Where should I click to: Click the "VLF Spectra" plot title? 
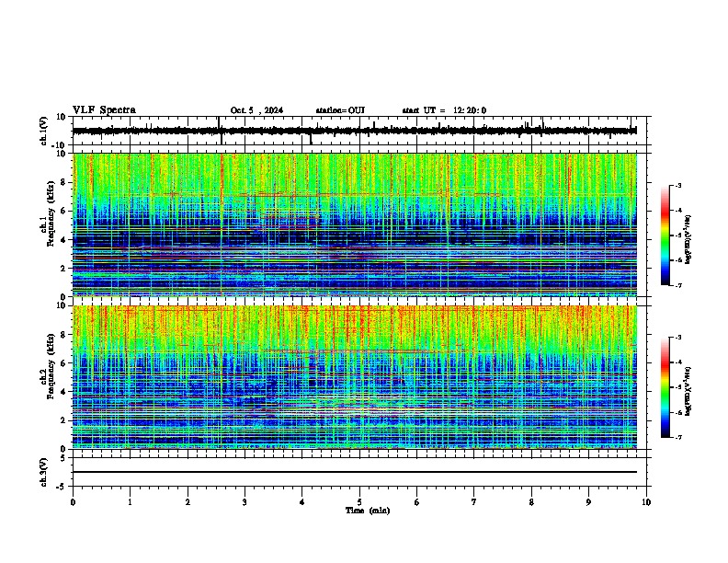pyautogui.click(x=104, y=110)
